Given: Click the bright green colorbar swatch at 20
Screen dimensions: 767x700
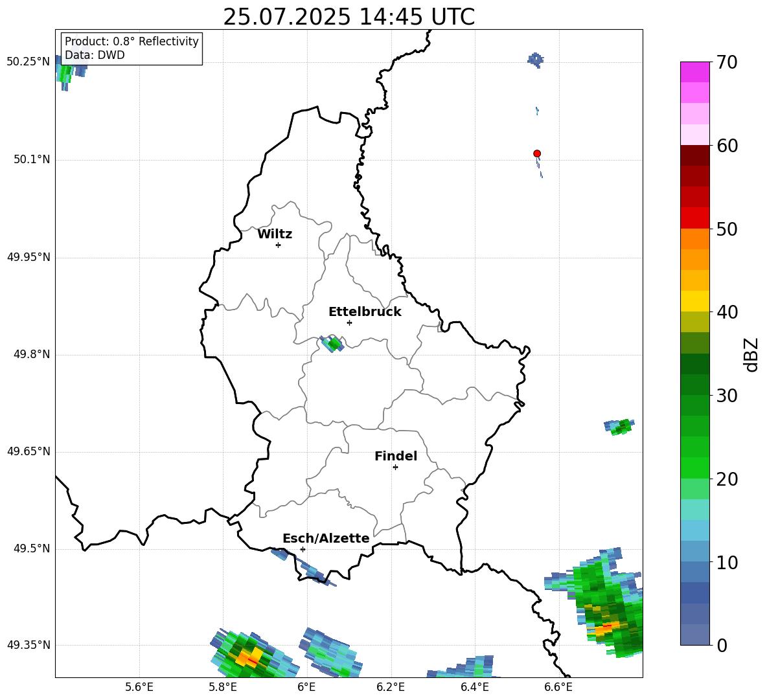Looking at the screenshot, I should coord(694,468).
